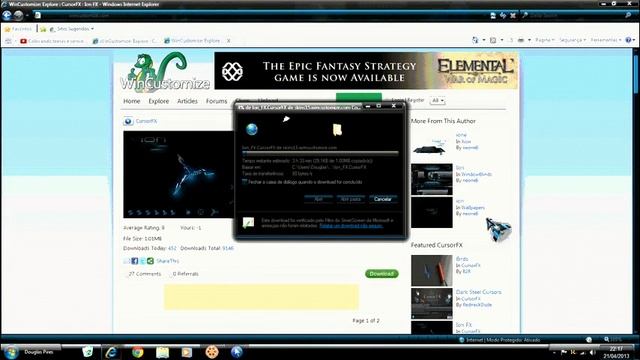Open the 27 Comments section
Screen dimensions: 640x360
145,274
